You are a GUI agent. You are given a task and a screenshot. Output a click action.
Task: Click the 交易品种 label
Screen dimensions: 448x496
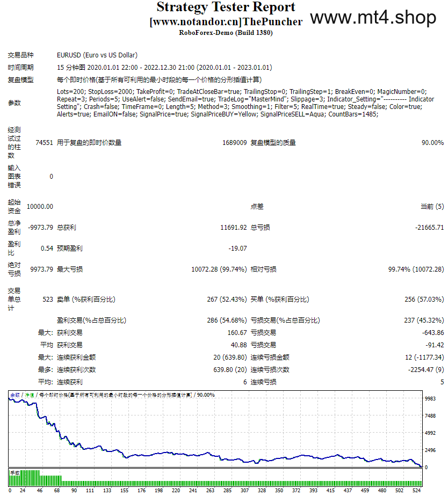(x=20, y=55)
